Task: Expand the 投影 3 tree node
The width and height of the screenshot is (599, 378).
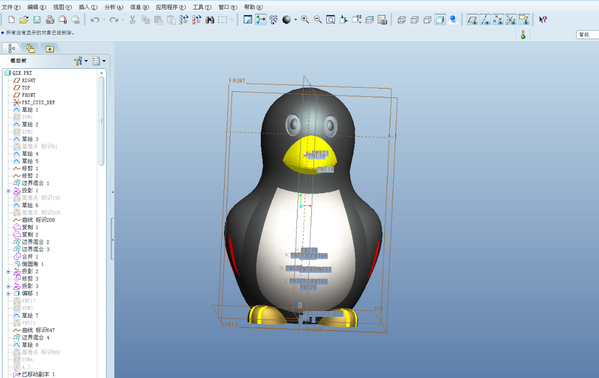Action: coord(8,286)
